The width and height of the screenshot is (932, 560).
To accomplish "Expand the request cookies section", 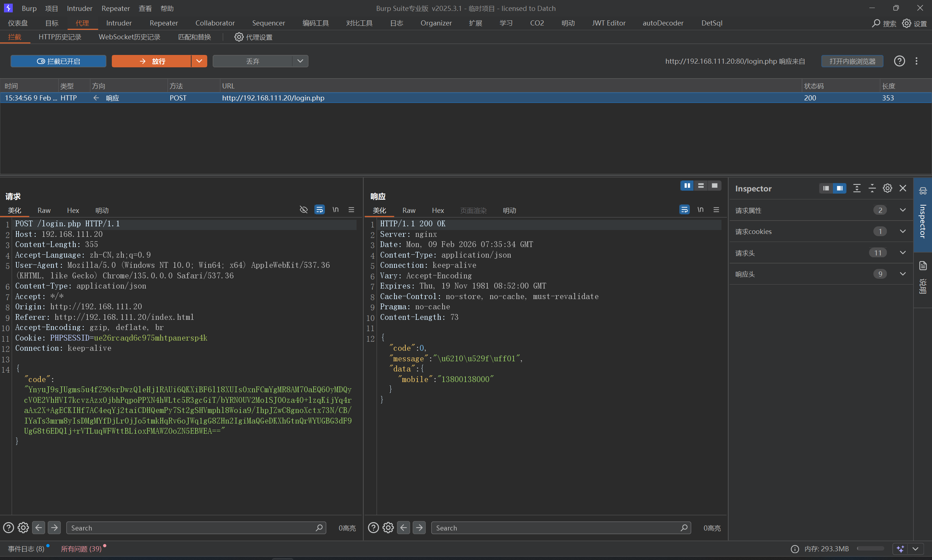I will [902, 231].
